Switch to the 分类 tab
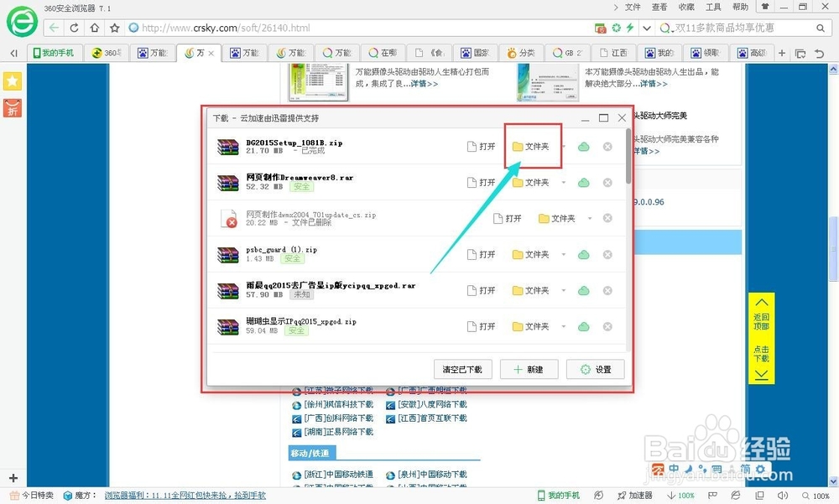Screen dimensions: 839x504 (x=521, y=53)
